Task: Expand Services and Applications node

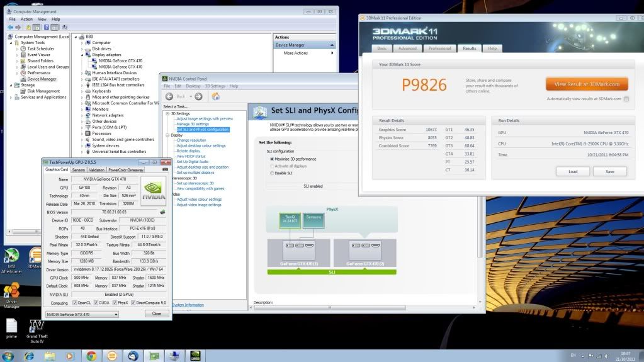Action: [11, 98]
